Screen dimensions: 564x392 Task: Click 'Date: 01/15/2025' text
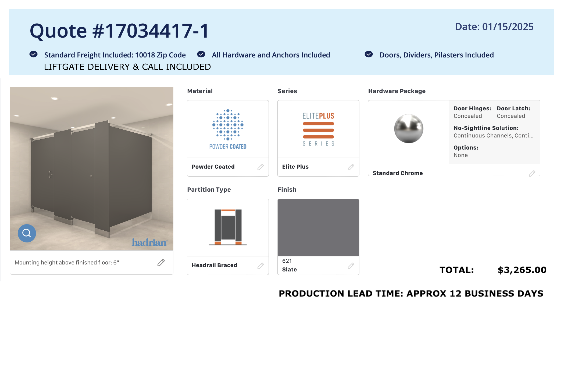tap(494, 27)
